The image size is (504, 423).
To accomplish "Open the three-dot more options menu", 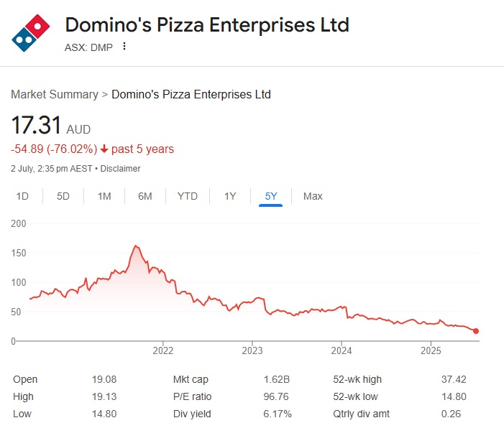I will (x=124, y=47).
